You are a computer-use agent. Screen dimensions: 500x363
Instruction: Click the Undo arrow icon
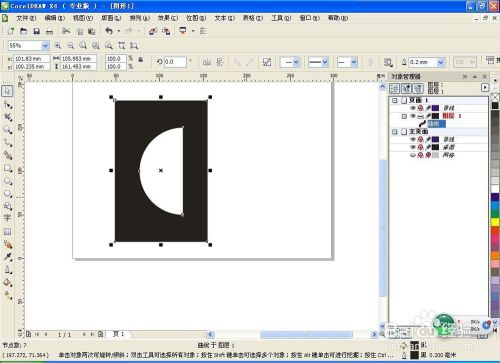(x=109, y=31)
